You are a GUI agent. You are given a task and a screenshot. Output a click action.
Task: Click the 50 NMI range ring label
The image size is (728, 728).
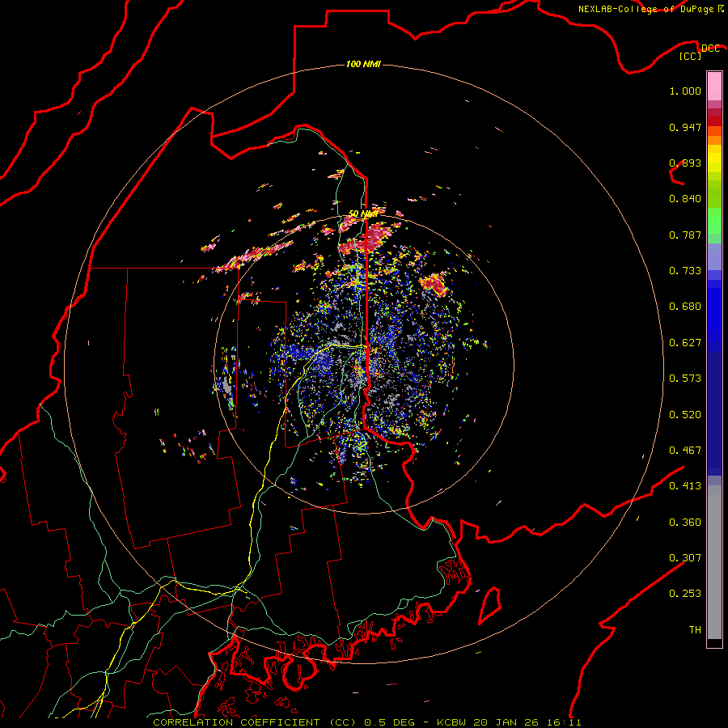point(363,214)
